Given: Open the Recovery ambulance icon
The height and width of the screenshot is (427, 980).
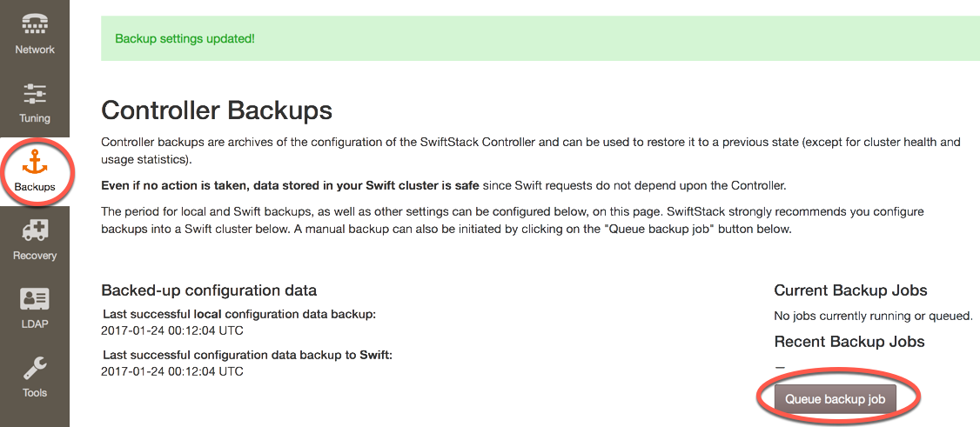Looking at the screenshot, I should coord(34,231).
